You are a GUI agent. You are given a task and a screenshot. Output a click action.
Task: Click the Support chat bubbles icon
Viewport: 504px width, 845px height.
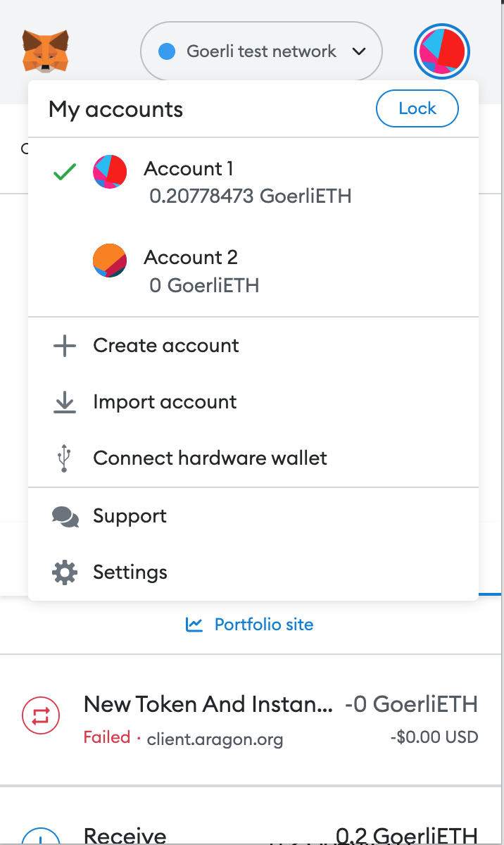[x=65, y=517]
